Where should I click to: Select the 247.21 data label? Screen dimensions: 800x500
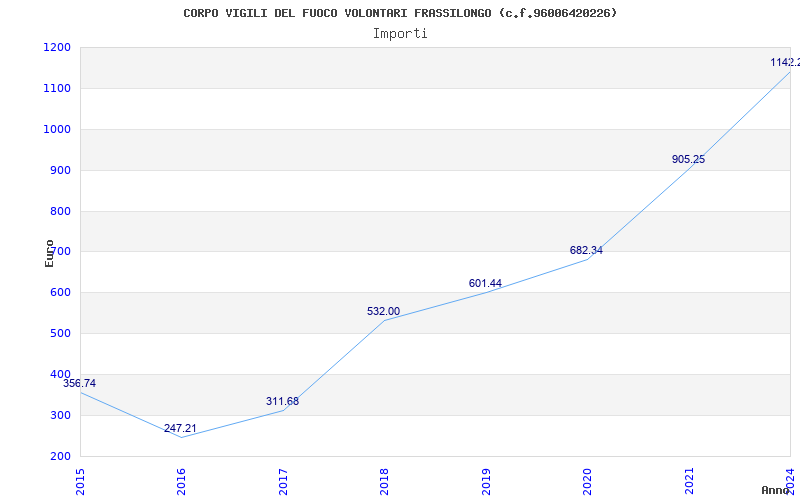click(x=180, y=428)
